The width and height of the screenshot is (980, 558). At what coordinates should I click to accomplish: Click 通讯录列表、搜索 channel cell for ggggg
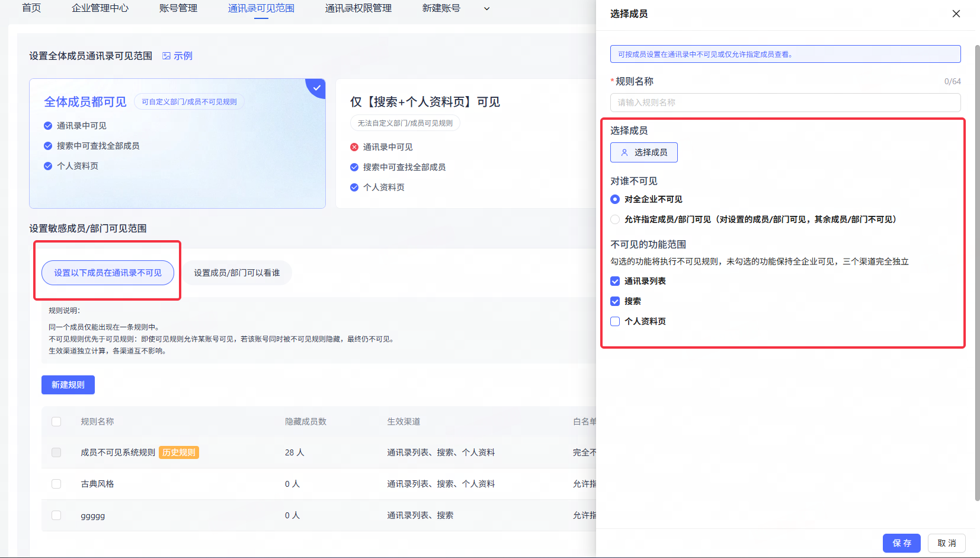tap(420, 515)
